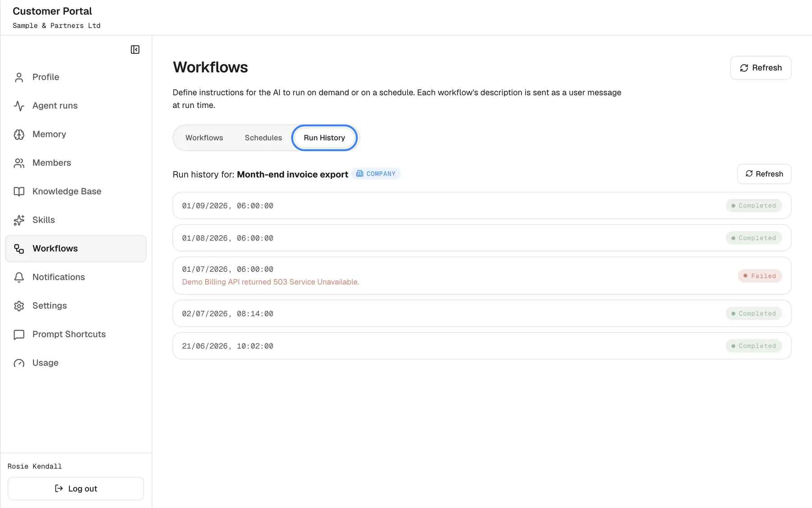Switch to the Workflows tab

coord(204,138)
